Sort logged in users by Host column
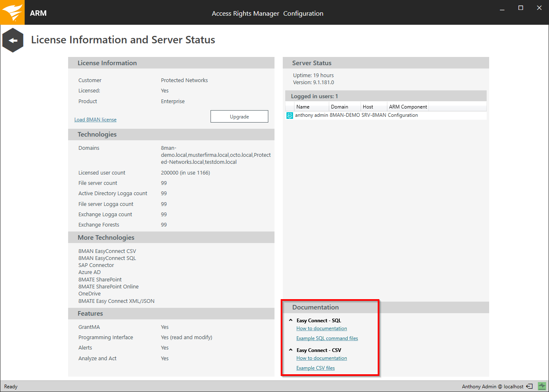 pos(368,107)
